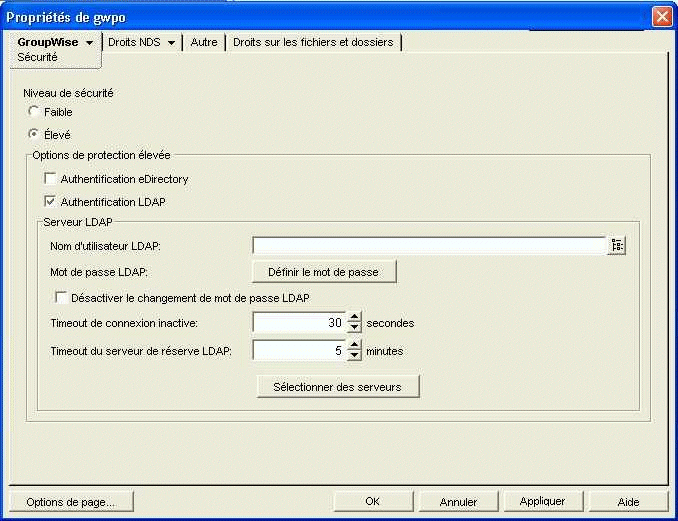Open the Autre tab
The image size is (678, 521).
coord(204,42)
